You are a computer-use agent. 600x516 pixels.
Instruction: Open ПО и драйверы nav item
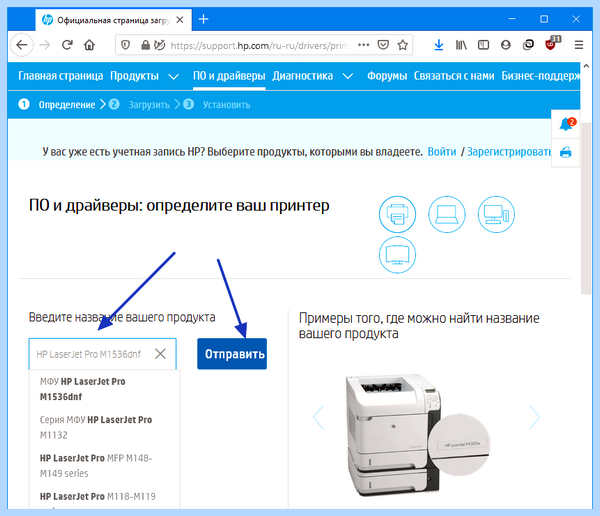click(x=229, y=76)
